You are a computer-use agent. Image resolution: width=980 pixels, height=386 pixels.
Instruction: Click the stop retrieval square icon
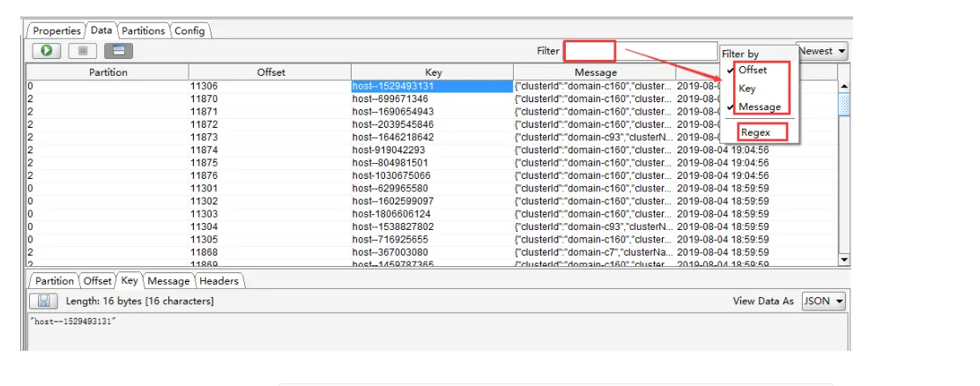[x=83, y=51]
